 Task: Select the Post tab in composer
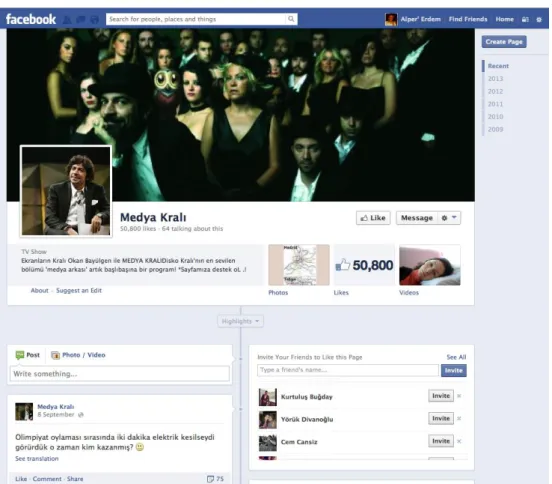[27, 355]
